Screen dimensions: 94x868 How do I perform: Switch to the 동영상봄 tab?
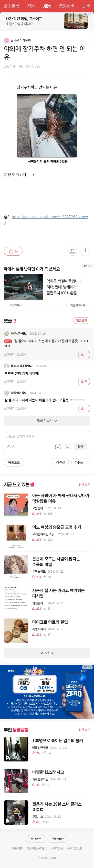coord(66,6)
